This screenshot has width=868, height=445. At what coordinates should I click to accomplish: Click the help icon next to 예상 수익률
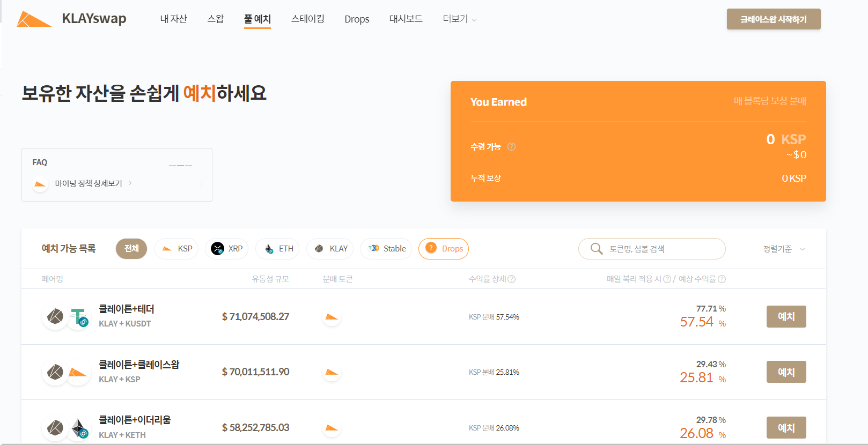point(722,279)
